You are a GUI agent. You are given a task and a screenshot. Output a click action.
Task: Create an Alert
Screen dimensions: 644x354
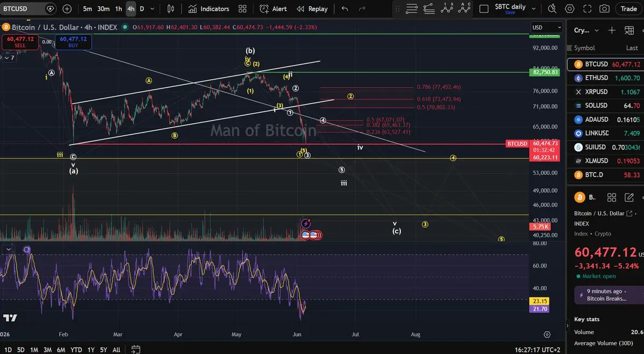(274, 9)
